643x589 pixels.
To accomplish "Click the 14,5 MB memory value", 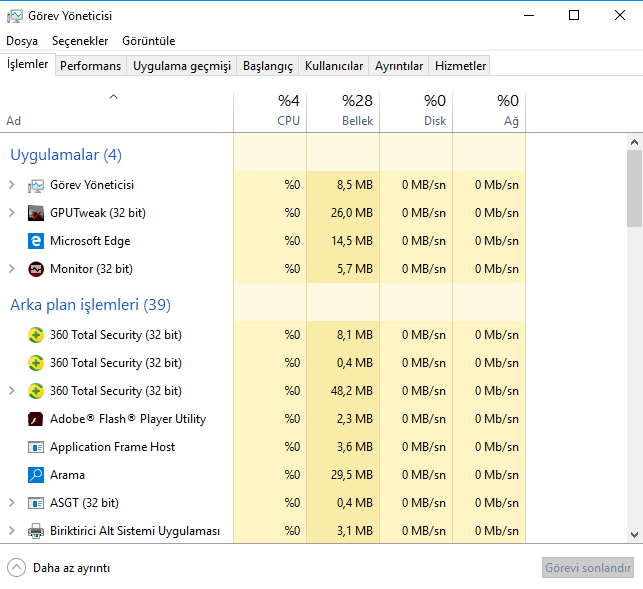I will 352,241.
